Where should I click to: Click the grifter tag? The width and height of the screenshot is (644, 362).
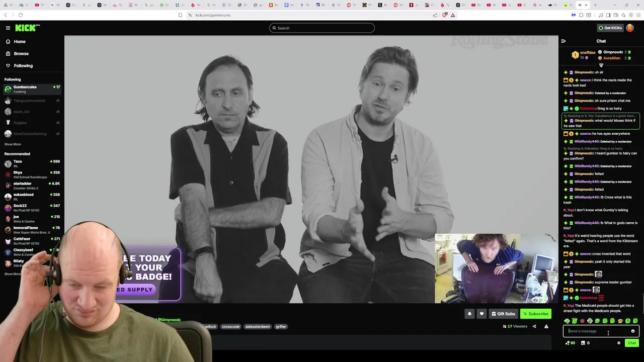point(281,327)
